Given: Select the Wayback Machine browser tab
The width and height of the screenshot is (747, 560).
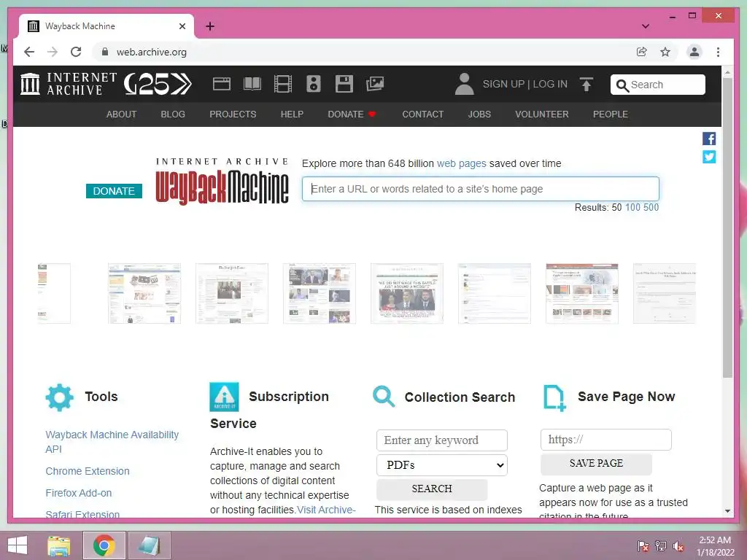Looking at the screenshot, I should pos(107,26).
